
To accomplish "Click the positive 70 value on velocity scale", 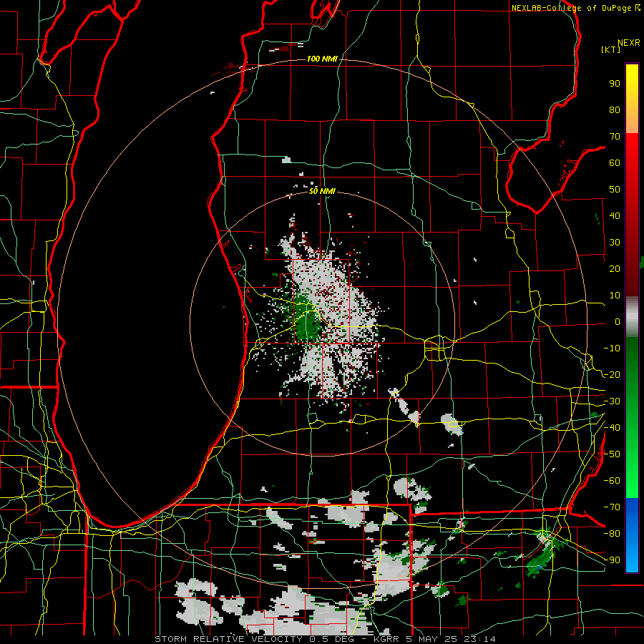I will [x=615, y=137].
